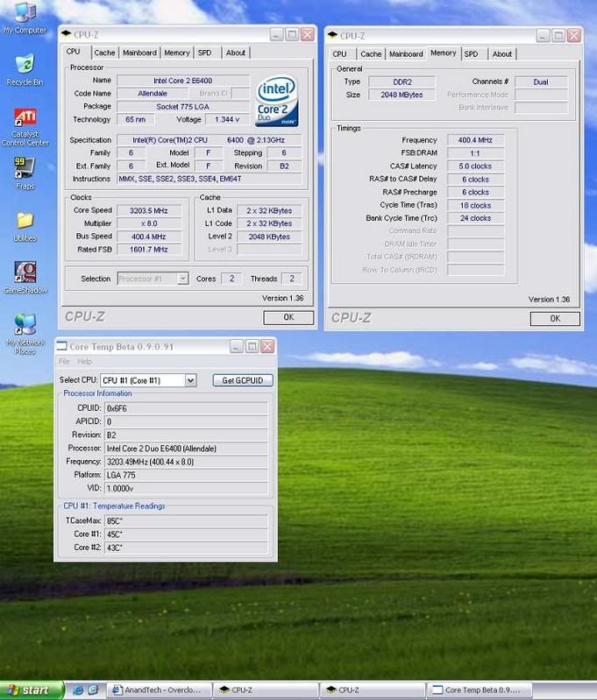Click OK in right CPU-Z memory window

pyautogui.click(x=555, y=319)
